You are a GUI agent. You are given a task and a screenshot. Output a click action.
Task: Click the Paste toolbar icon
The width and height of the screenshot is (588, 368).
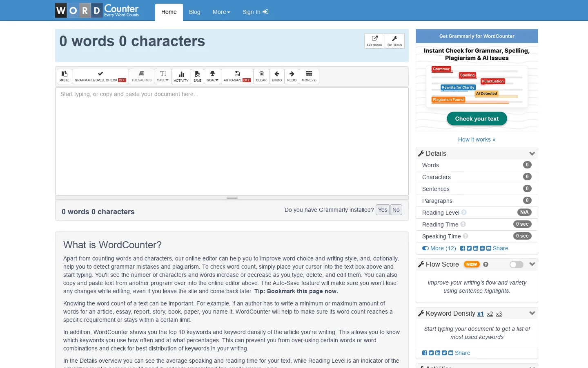coord(65,76)
